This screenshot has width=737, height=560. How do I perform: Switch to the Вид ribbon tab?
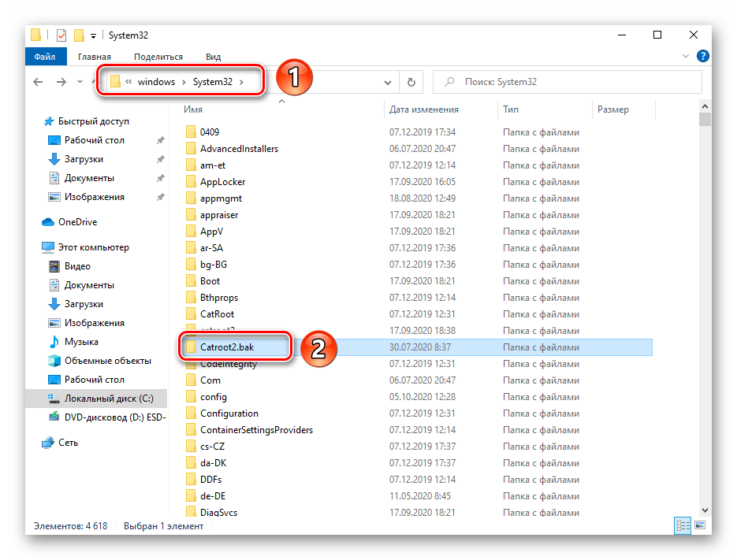pos(213,57)
